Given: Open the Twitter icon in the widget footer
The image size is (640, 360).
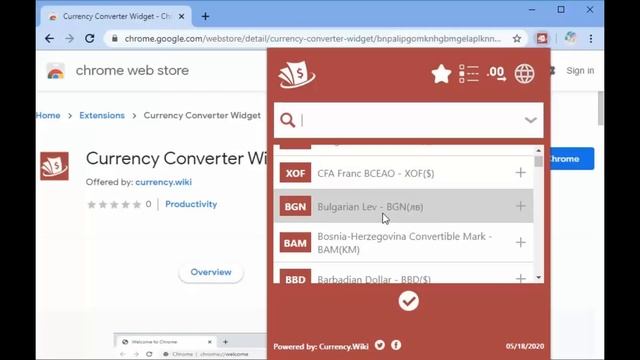Looking at the screenshot, I should tap(380, 345).
